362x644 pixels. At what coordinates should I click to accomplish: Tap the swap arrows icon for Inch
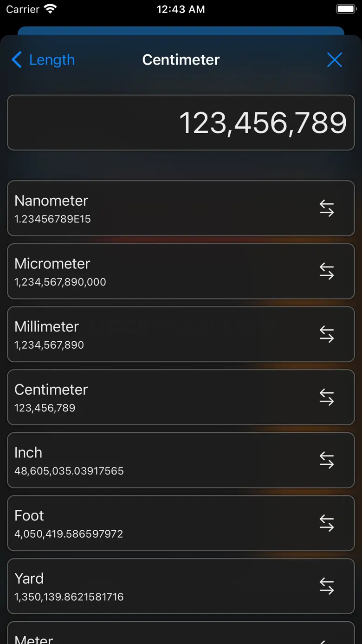pos(327,460)
